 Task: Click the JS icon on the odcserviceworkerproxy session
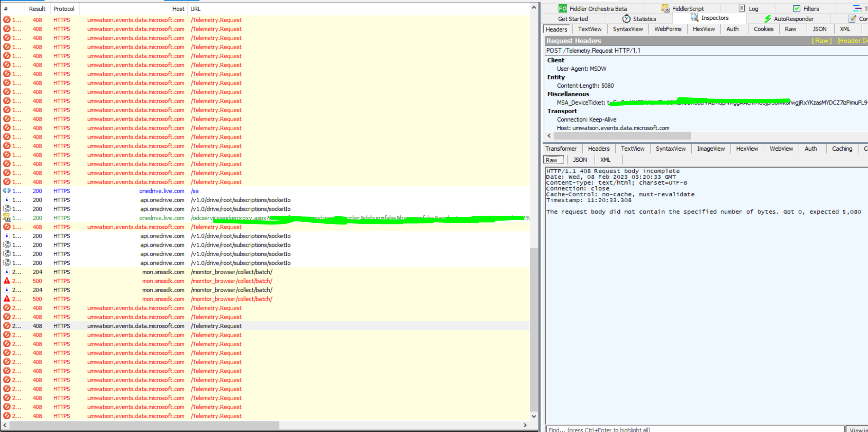tap(7, 218)
